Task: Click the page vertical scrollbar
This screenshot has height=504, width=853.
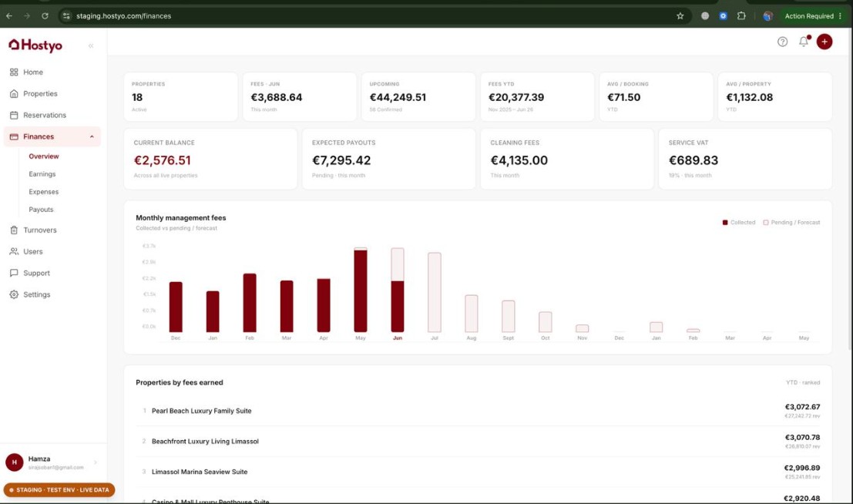Action: [x=850, y=190]
